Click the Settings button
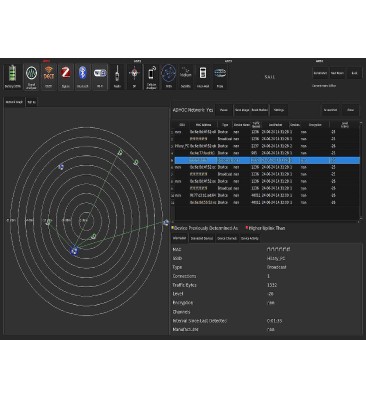The image size is (366, 398). (279, 110)
